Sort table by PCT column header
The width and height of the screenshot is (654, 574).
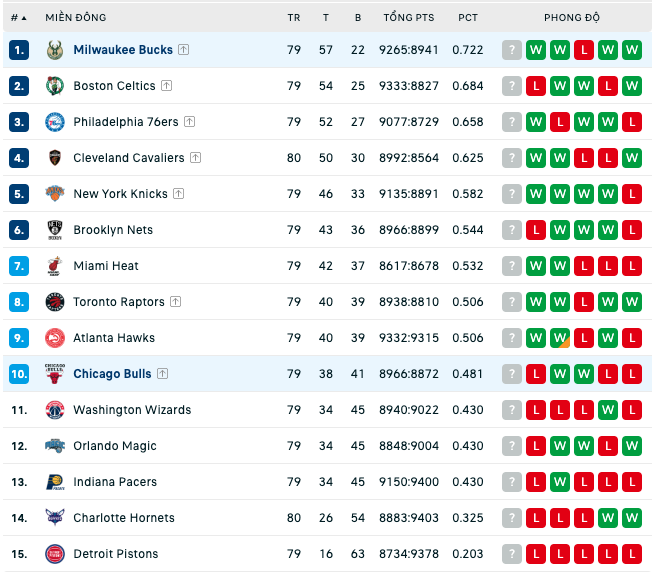[x=468, y=18]
